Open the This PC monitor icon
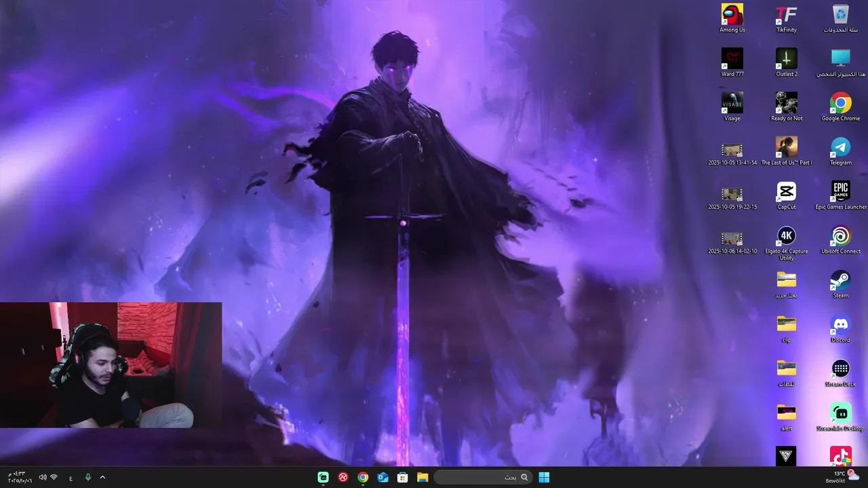Image resolution: width=868 pixels, height=488 pixels. (x=841, y=62)
